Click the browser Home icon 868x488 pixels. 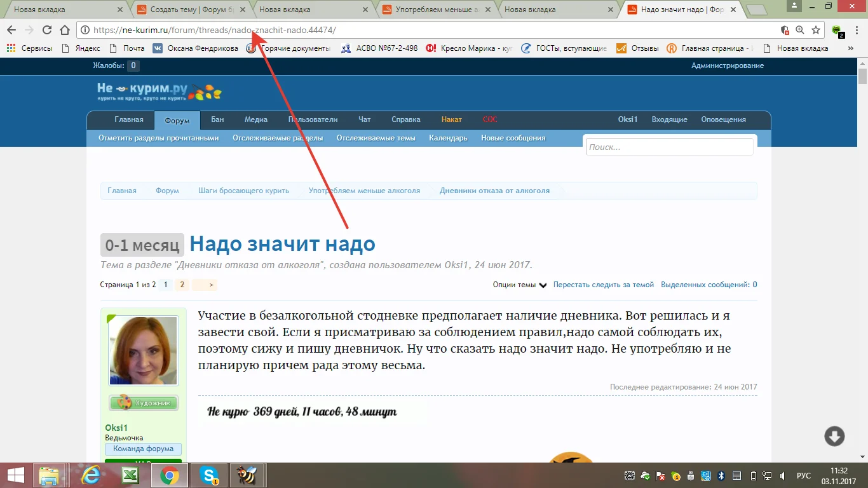click(x=64, y=29)
